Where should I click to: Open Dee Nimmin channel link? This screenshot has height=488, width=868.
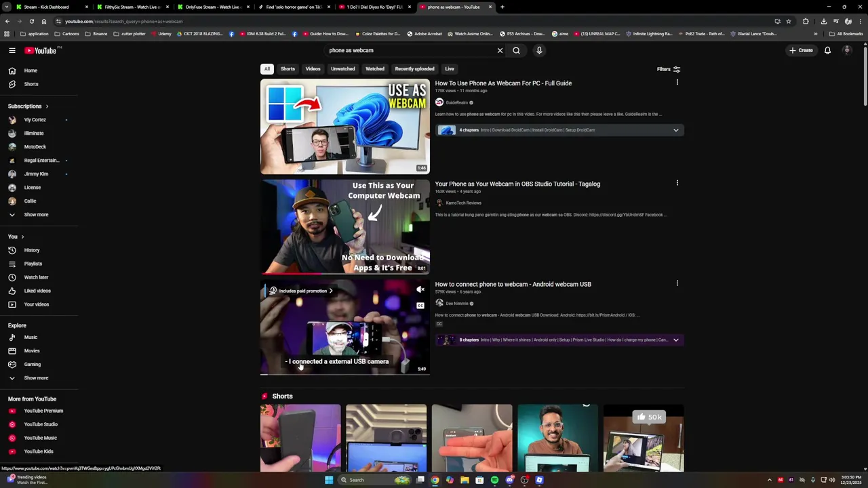pos(456,304)
